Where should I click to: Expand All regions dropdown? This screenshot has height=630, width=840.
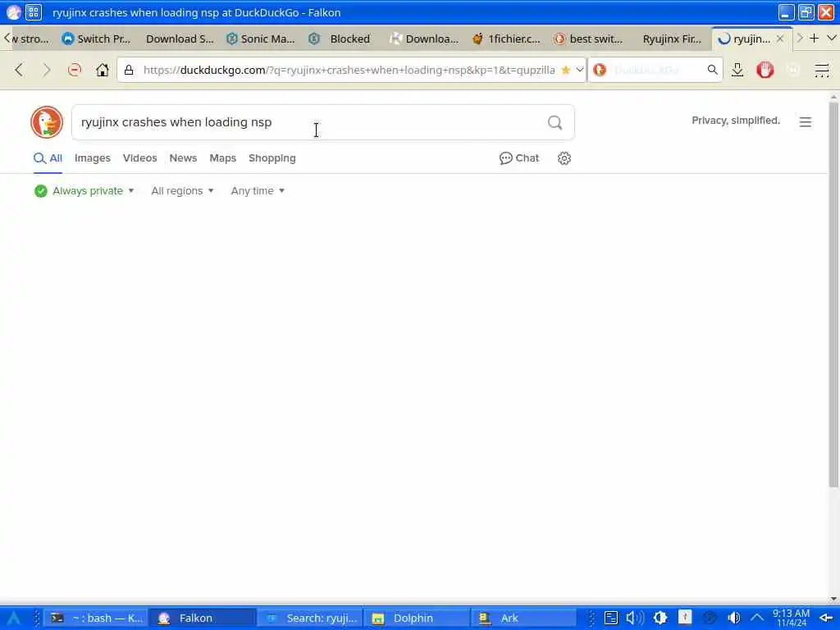pos(182,190)
